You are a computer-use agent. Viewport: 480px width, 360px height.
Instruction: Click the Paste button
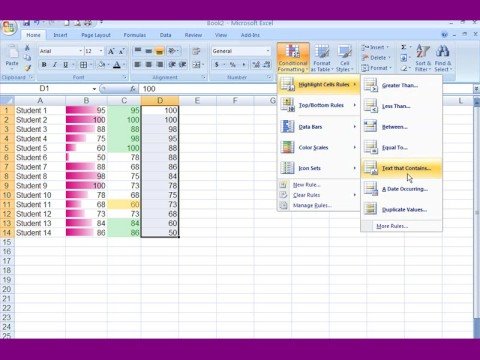tap(12, 57)
